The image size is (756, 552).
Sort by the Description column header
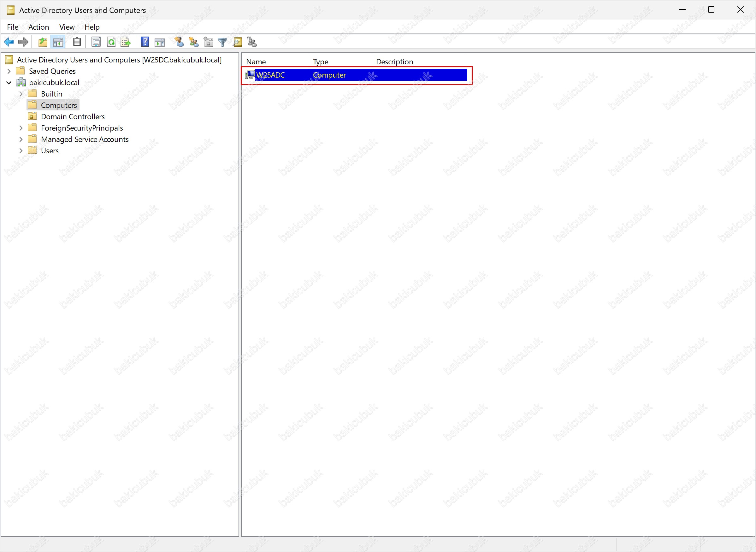[419, 62]
